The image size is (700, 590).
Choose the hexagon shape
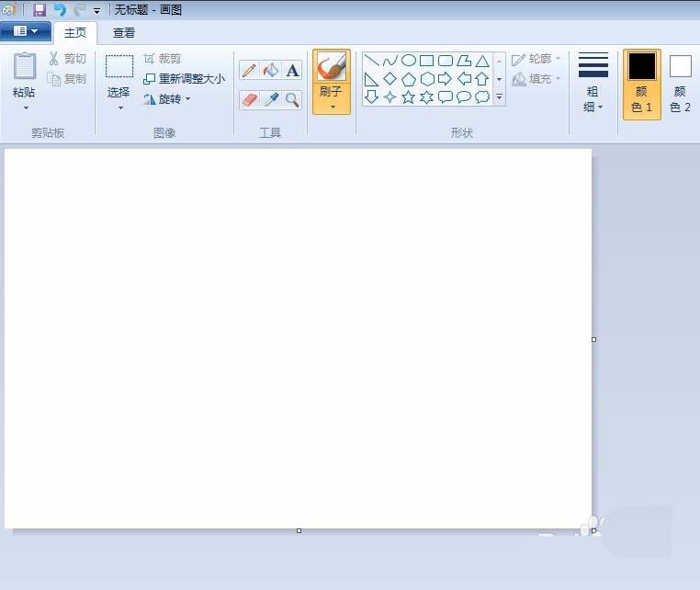(x=427, y=79)
